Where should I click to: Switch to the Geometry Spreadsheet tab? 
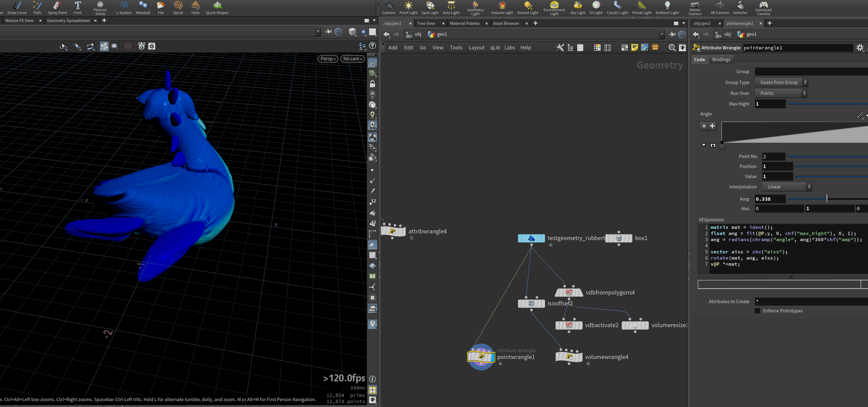coord(68,21)
